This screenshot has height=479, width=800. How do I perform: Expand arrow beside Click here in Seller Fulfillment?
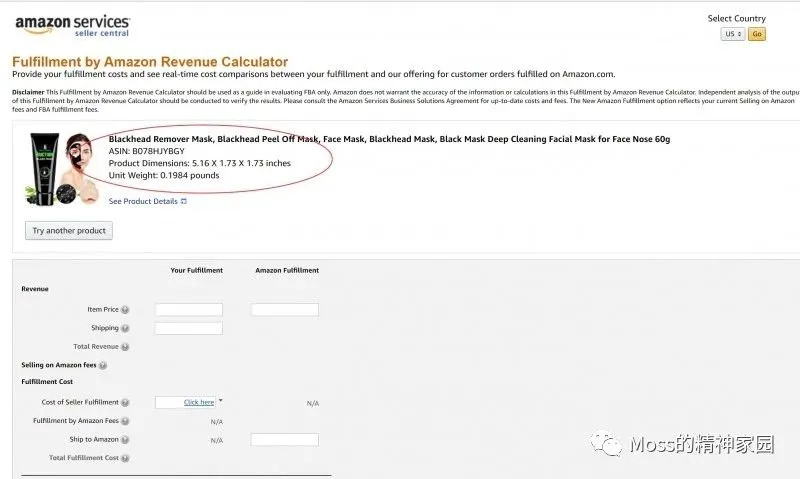coord(220,400)
